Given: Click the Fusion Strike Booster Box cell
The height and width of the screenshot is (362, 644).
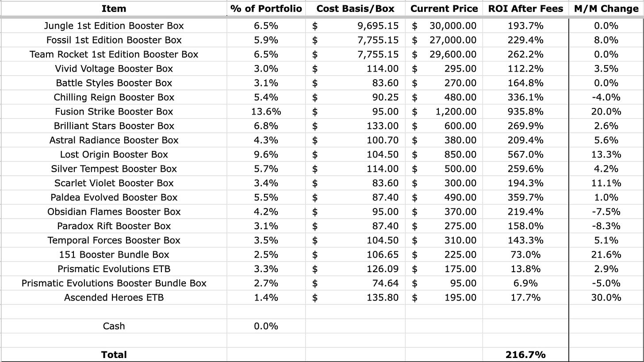Looking at the screenshot, I should coord(114,112).
